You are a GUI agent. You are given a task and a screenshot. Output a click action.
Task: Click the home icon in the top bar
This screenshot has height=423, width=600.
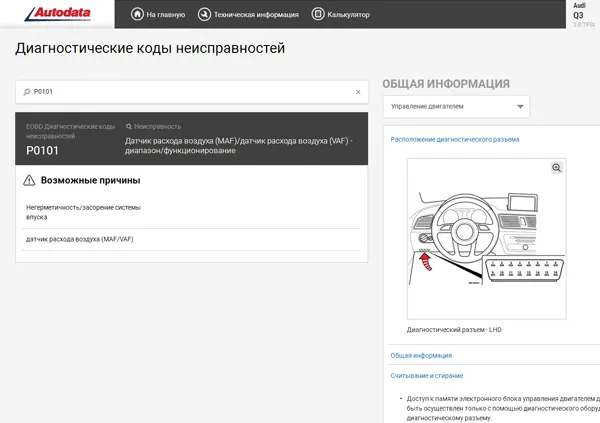tap(137, 15)
